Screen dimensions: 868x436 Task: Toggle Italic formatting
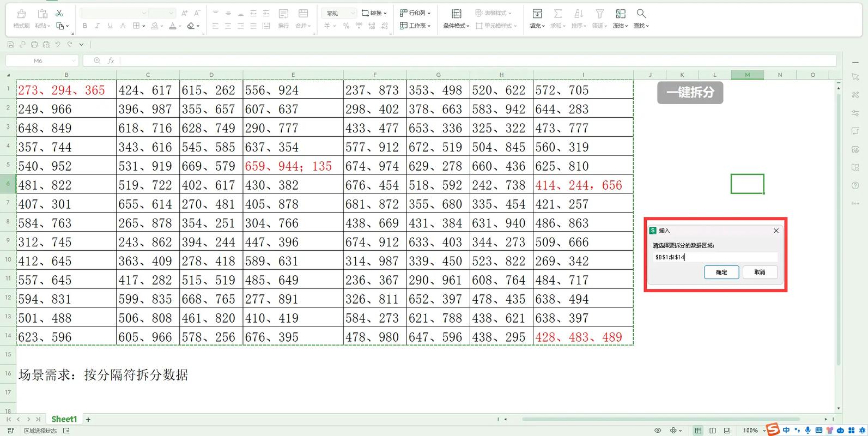pos(98,26)
